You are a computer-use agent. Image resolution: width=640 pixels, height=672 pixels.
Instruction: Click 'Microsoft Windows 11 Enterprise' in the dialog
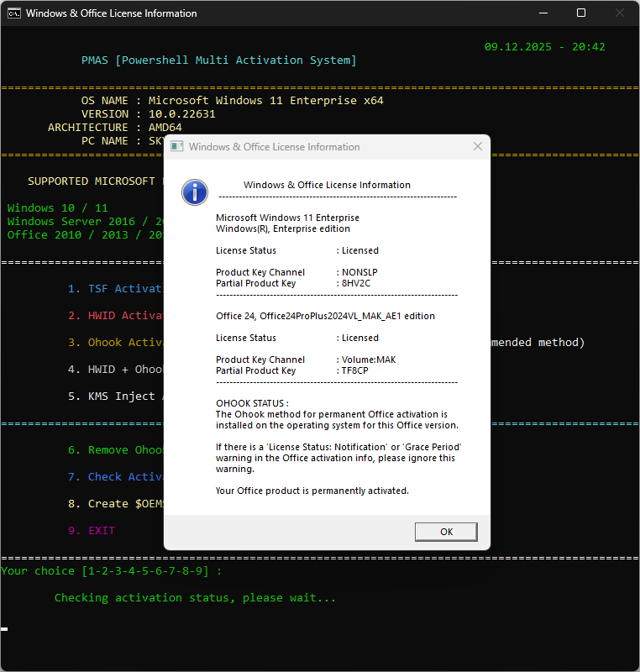[287, 218]
